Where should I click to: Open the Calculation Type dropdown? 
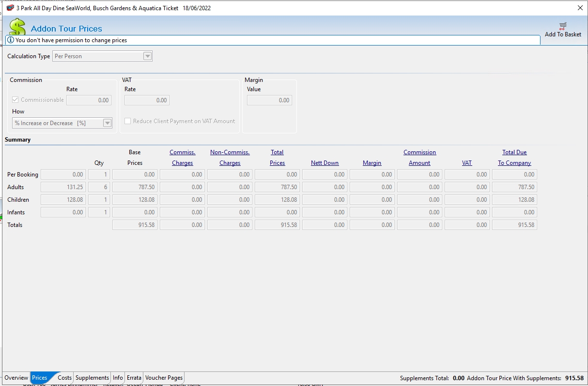147,56
